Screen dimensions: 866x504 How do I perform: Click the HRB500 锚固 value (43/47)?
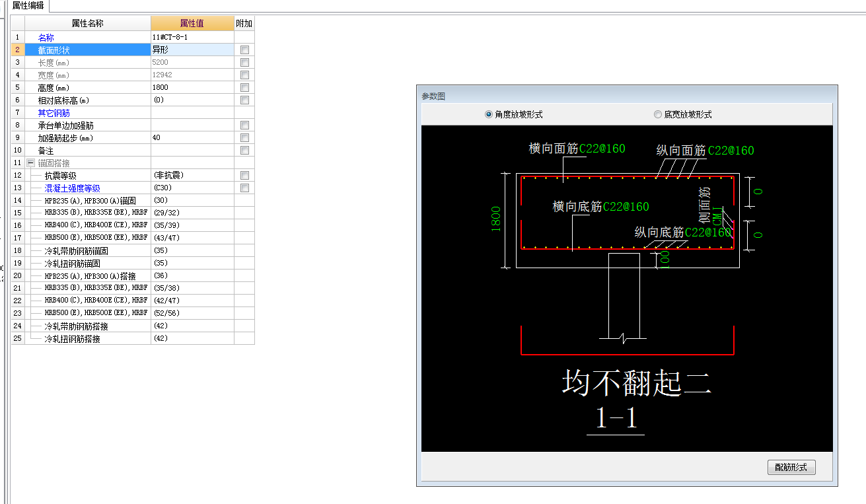(x=192, y=238)
